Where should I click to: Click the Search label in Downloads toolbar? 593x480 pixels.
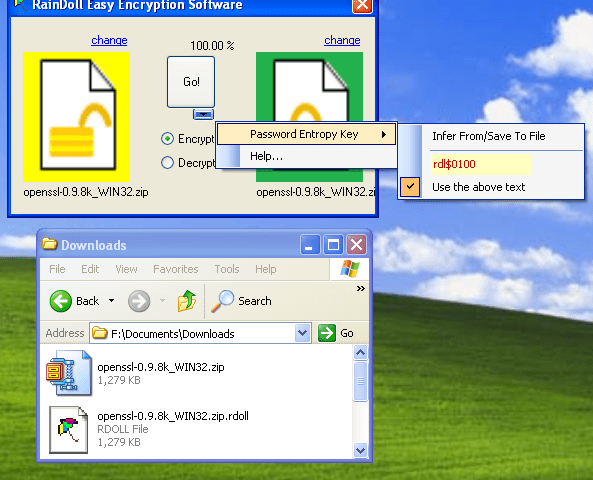pos(255,301)
